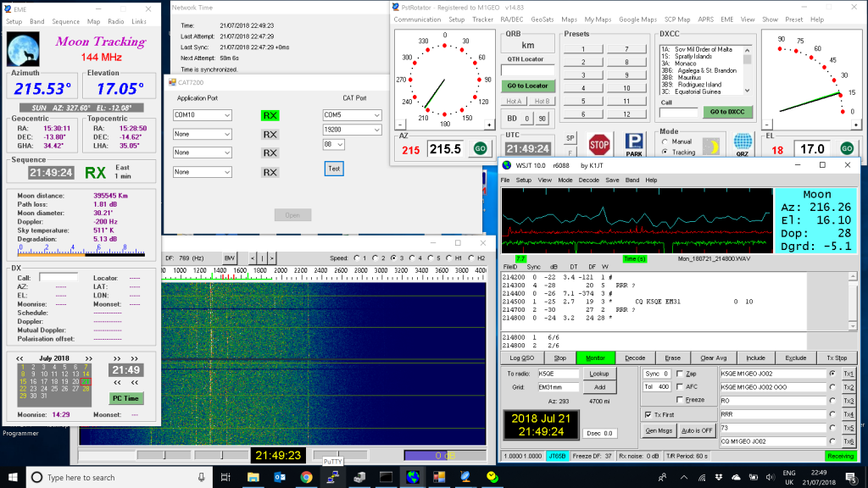Click the PC Time button in EME

pyautogui.click(x=125, y=398)
